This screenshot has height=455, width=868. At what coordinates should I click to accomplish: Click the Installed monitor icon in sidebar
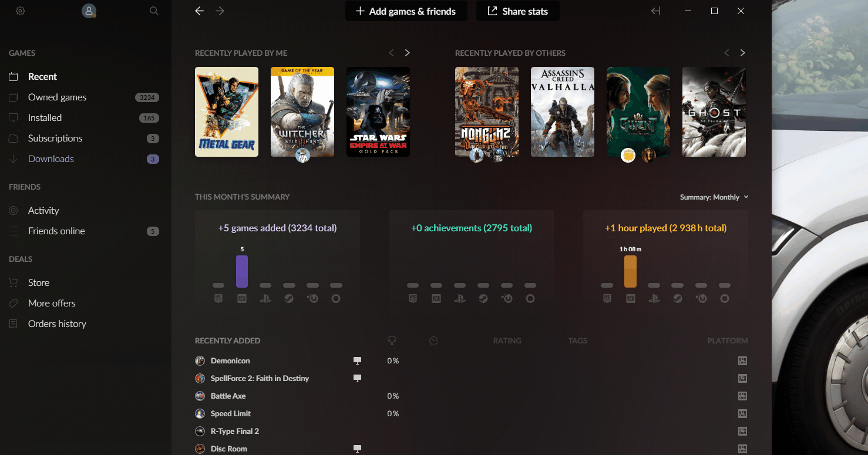click(14, 117)
